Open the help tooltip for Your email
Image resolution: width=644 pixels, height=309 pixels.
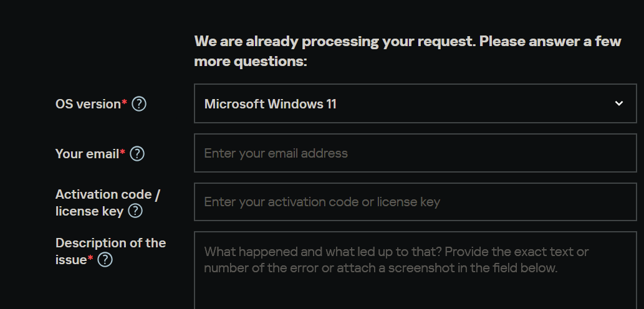pos(137,154)
